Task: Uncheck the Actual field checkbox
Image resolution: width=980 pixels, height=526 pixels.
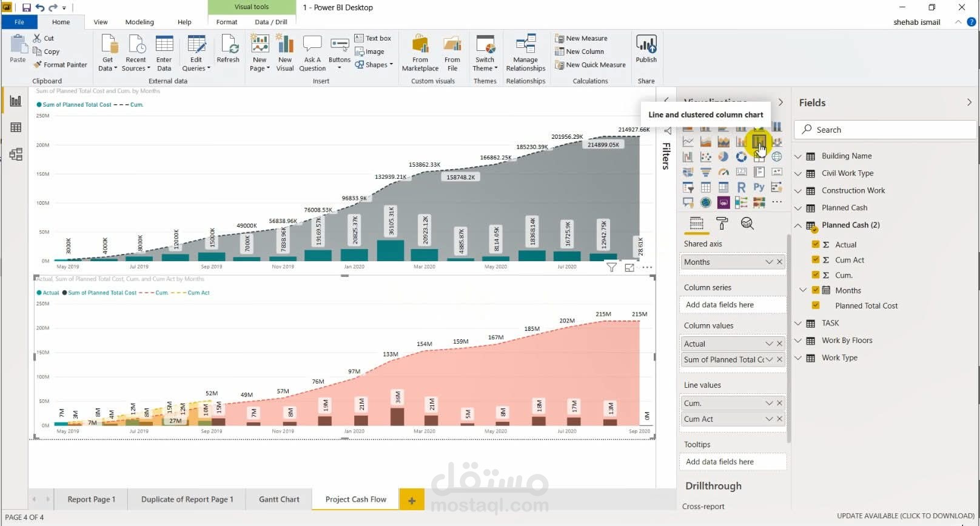Action: pos(816,244)
